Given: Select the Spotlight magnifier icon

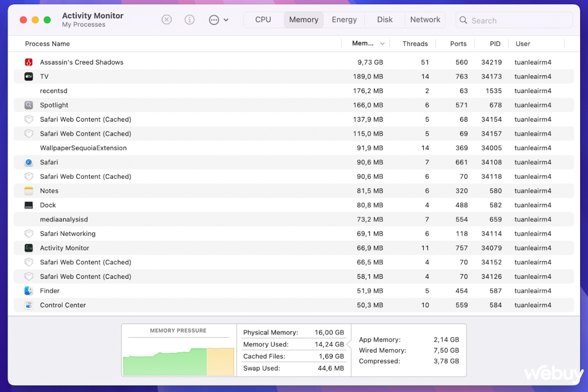Looking at the screenshot, I should pos(28,105).
